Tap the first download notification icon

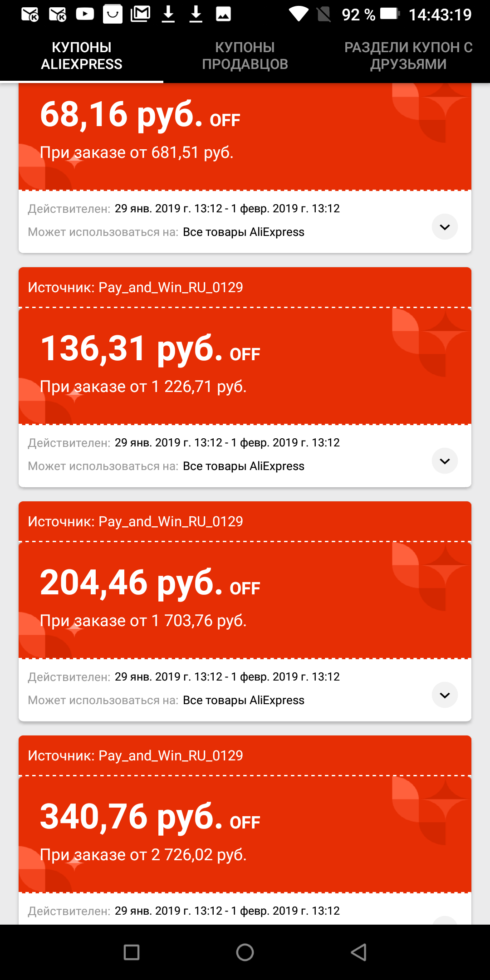point(168,14)
